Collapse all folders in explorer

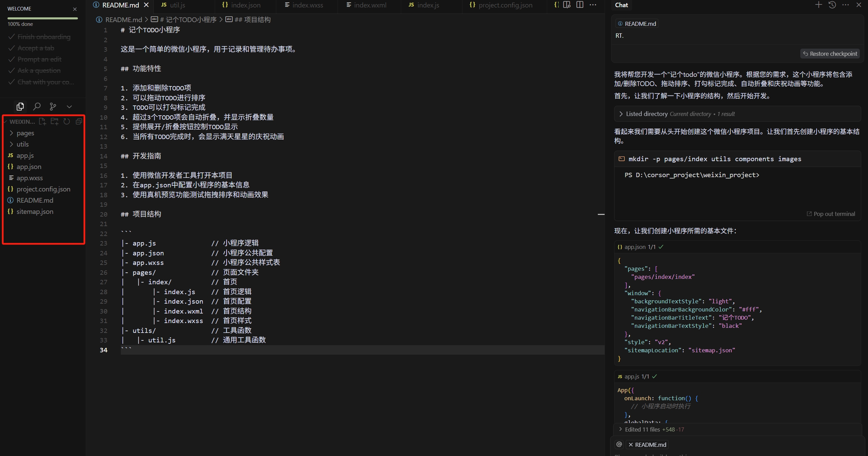pos(79,121)
